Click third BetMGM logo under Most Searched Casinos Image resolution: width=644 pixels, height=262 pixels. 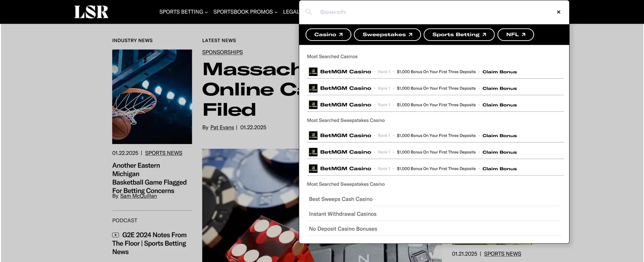click(x=313, y=105)
